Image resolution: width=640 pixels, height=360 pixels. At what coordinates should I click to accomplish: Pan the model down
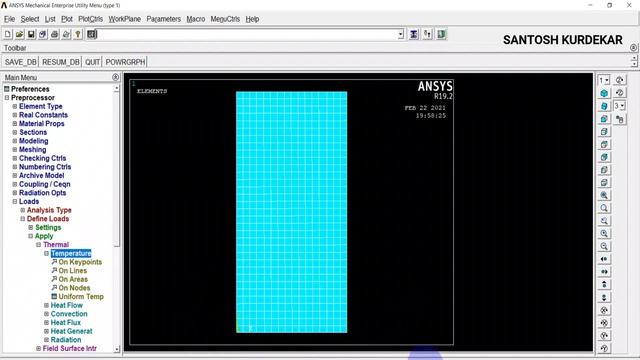(x=604, y=297)
